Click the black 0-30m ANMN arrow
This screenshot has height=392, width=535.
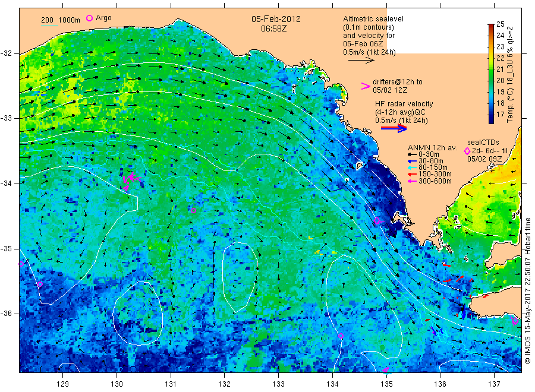coord(412,154)
